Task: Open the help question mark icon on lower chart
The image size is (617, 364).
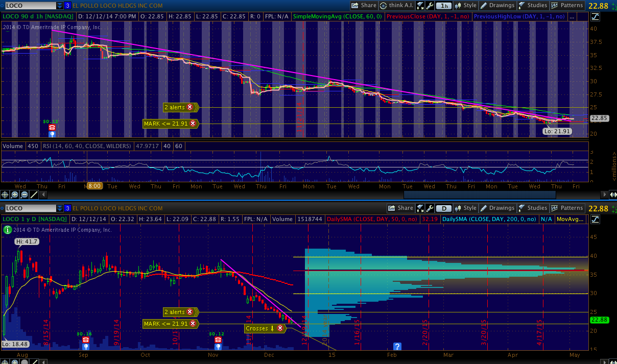Action: pyautogui.click(x=397, y=346)
